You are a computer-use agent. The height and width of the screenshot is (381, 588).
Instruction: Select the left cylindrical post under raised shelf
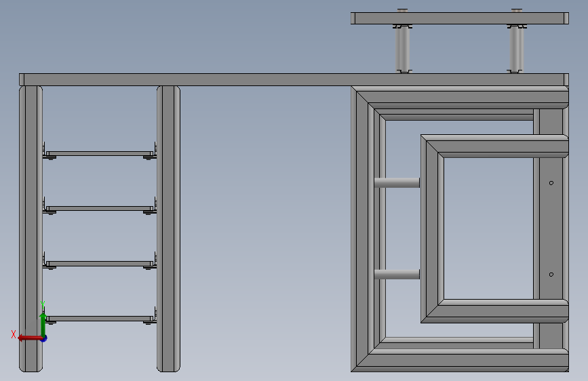coord(402,49)
